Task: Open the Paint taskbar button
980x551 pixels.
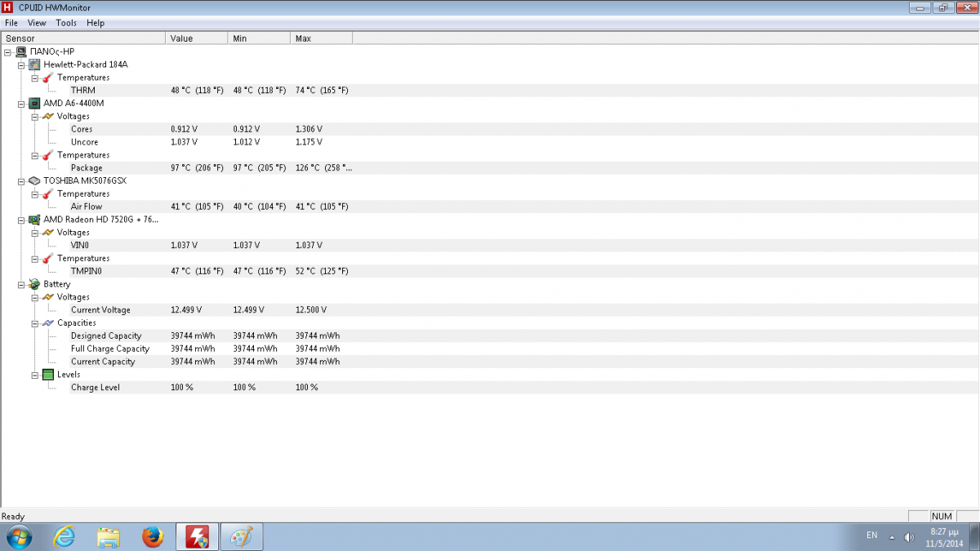Action: [x=242, y=537]
